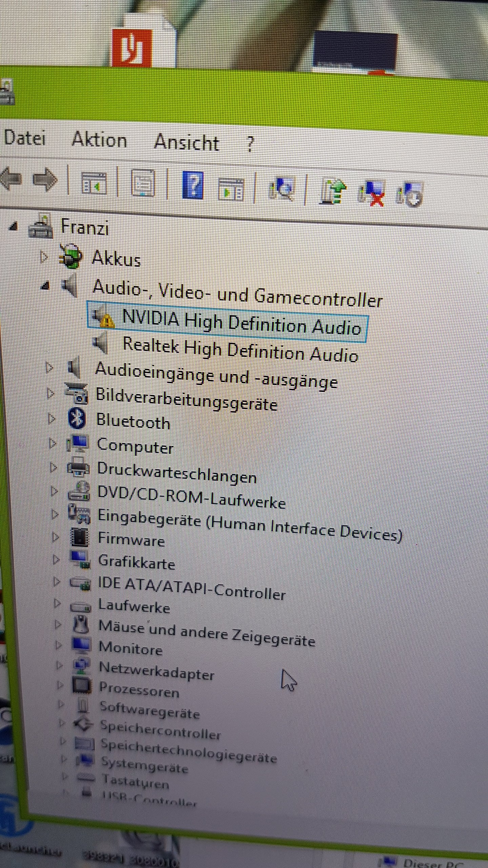This screenshot has width=488, height=868.
Task: Click the Back arrow toolbar button
Action: pos(11,178)
